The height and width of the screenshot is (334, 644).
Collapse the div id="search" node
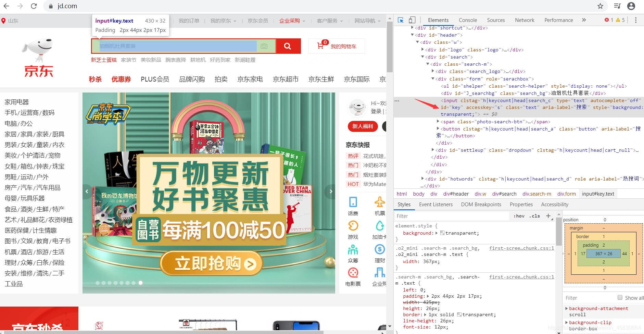coord(422,57)
